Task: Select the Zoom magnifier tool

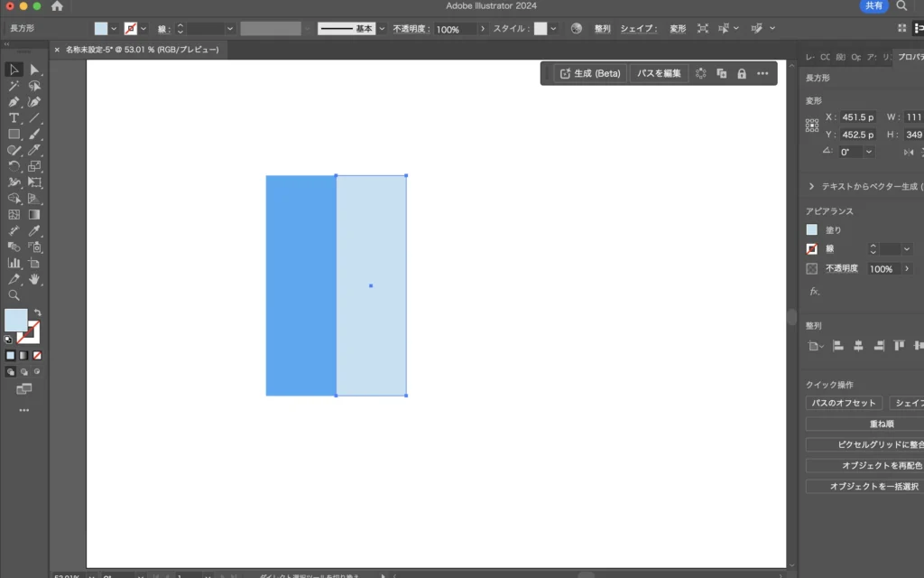Action: click(x=14, y=295)
